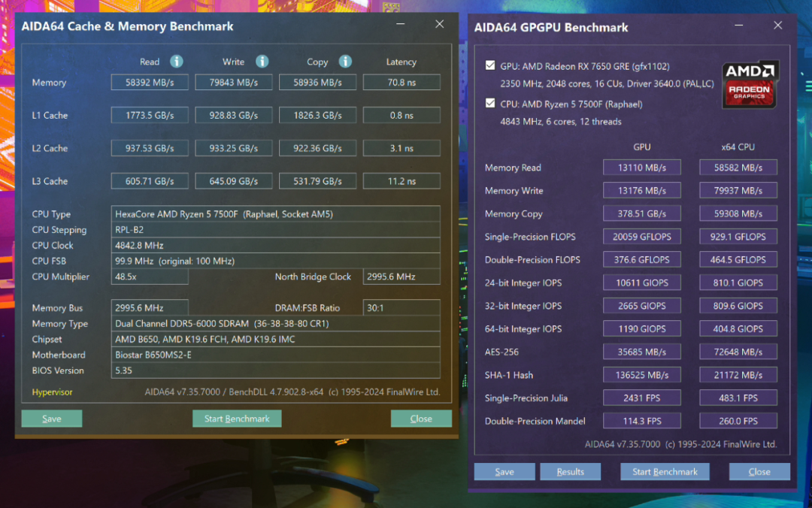Uncheck the AMD Ryzen 5 7500F CPU checkbox
Image resolution: width=812 pixels, height=508 pixels.
point(490,104)
